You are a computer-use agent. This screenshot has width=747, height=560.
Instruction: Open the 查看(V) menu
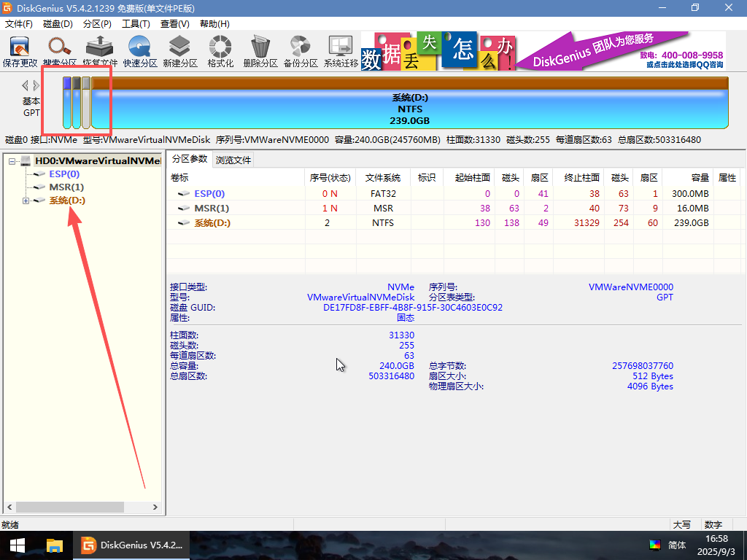(x=173, y=23)
